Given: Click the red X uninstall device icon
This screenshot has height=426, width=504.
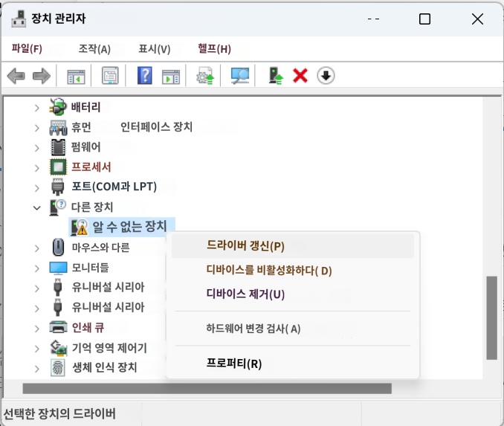Looking at the screenshot, I should click(300, 76).
